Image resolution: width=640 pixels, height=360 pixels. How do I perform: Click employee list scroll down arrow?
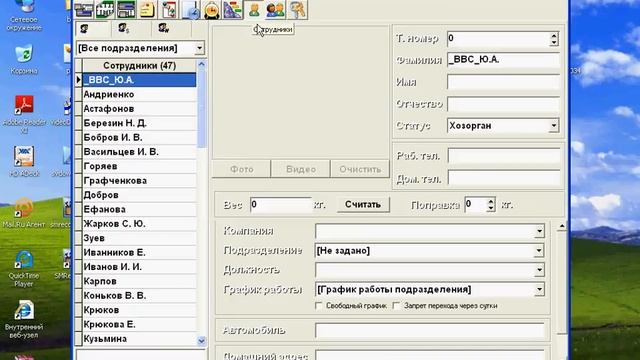coord(201,341)
